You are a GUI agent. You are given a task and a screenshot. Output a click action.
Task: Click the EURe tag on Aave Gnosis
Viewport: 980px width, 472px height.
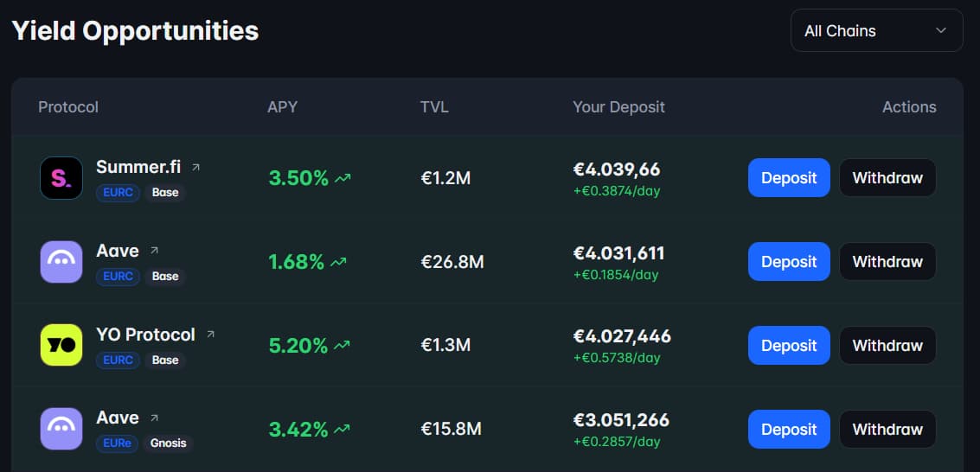(x=116, y=443)
